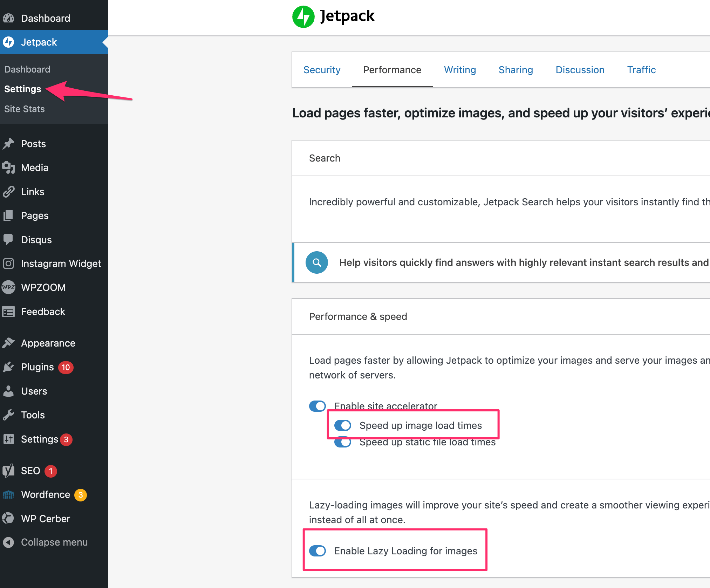Click the Speed up image load times label
Screen dimensions: 710x588
(421, 425)
